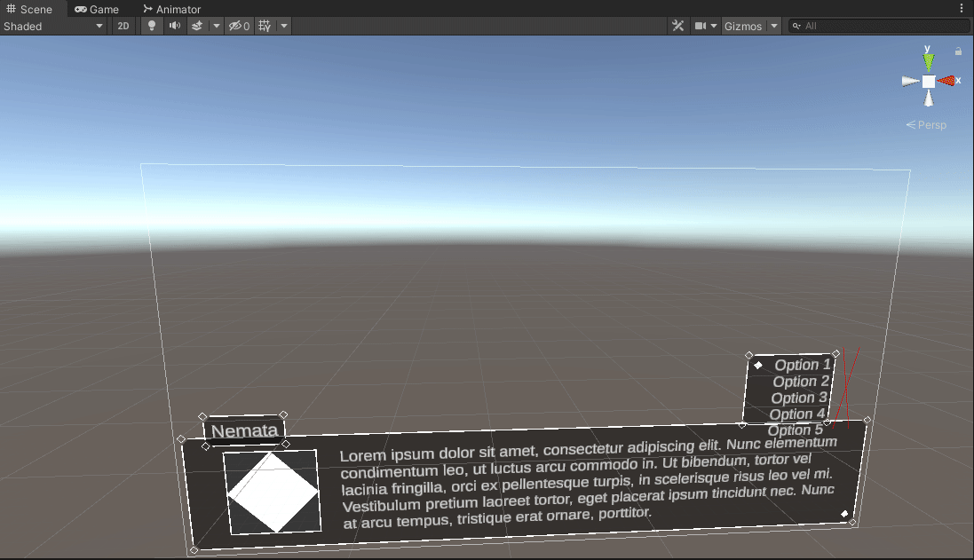This screenshot has height=560, width=974.
Task: Toggle scene lighting with the lightbulb icon
Action: 152,26
